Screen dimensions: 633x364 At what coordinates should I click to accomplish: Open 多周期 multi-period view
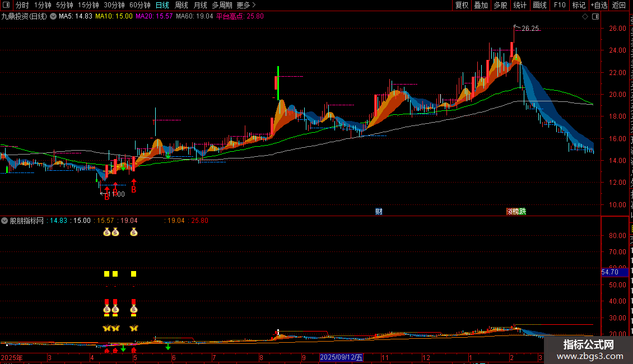[222, 5]
